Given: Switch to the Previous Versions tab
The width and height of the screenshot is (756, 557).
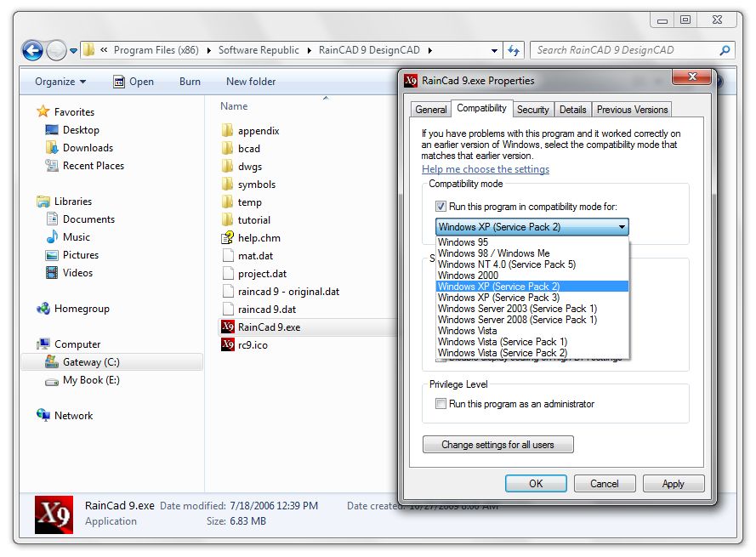Looking at the screenshot, I should [x=632, y=110].
